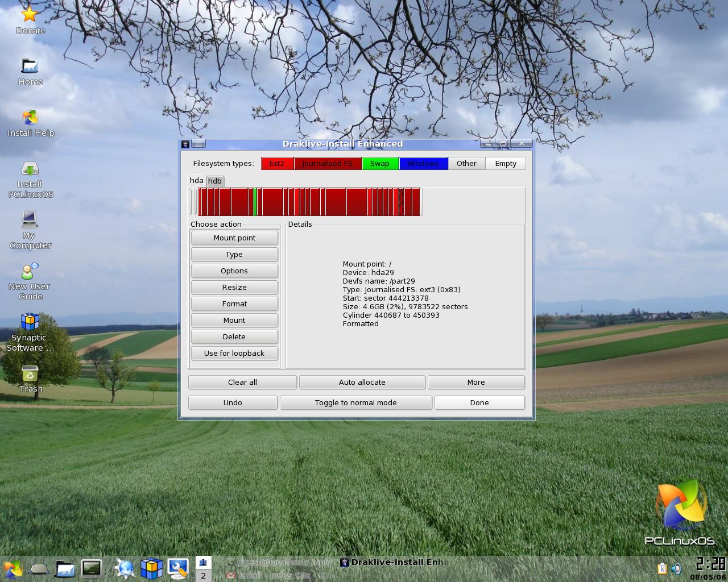Click Toggle to normal mode
This screenshot has width=728, height=582.
click(x=356, y=403)
